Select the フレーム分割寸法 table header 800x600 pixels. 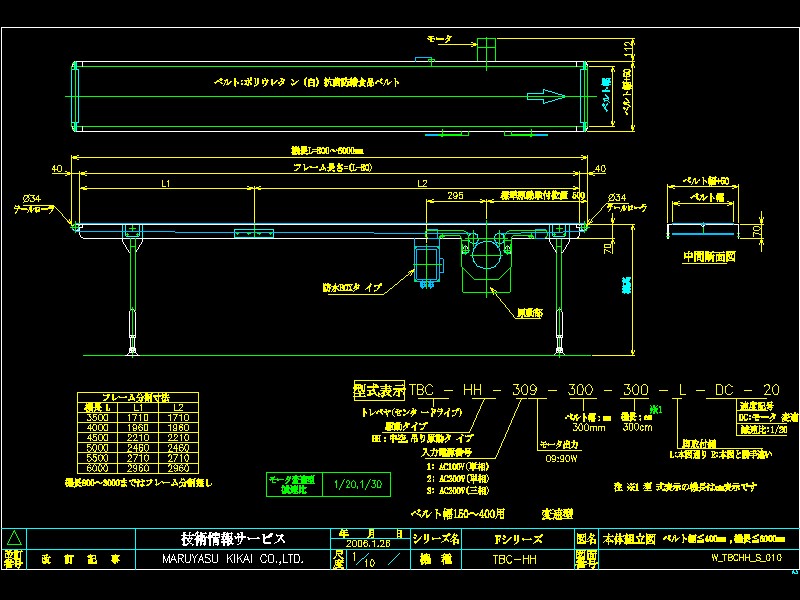point(136,397)
